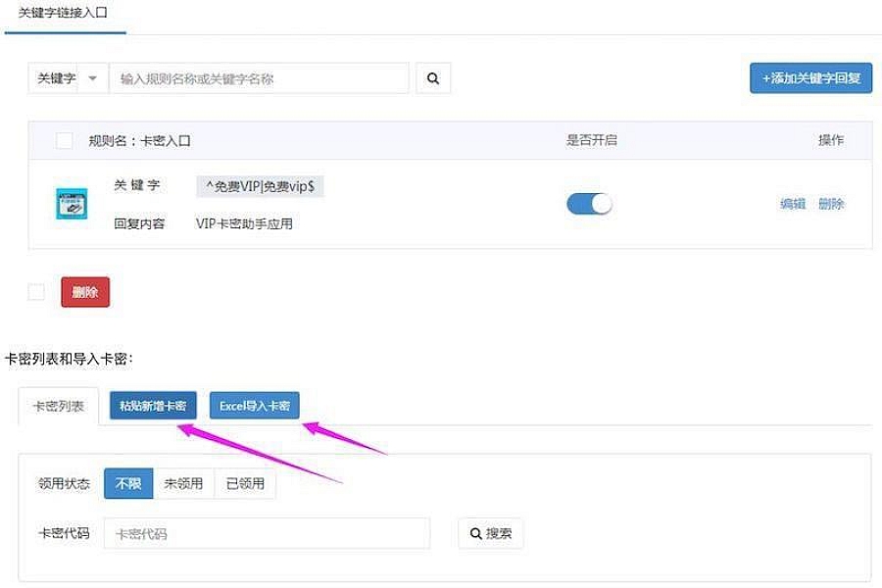The height and width of the screenshot is (588, 882).
Task: Click the red 删除 button
Action: tap(85, 292)
